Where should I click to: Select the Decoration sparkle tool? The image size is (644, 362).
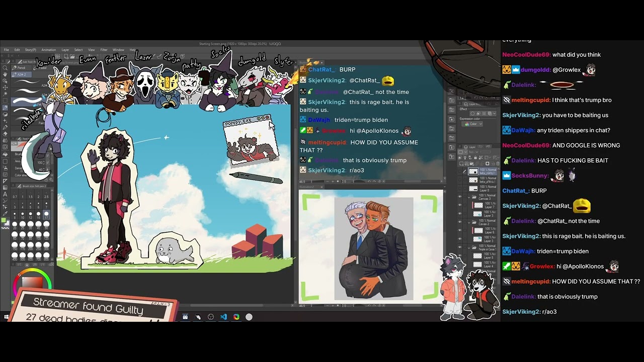(5, 121)
